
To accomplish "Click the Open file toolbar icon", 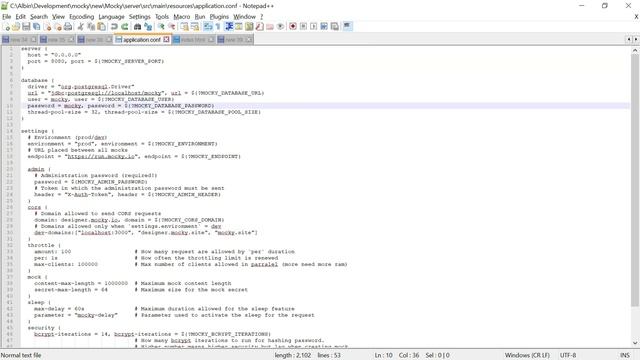I will pyautogui.click(x=16, y=27).
